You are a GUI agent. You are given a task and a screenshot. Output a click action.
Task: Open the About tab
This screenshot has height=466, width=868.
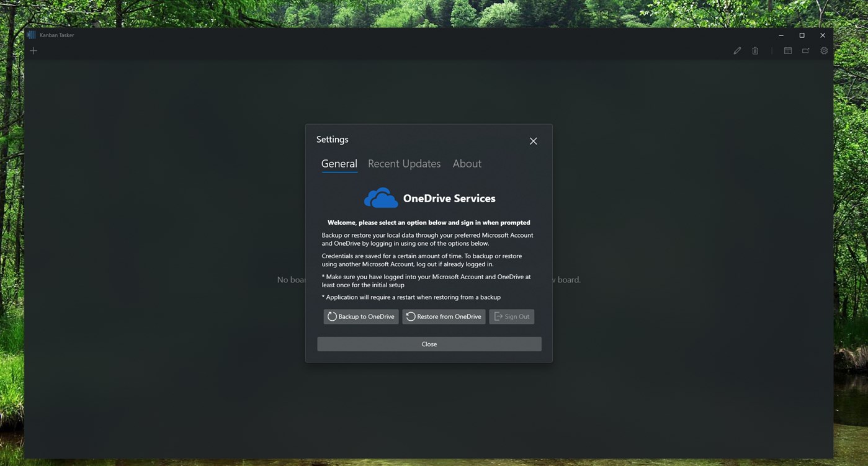click(467, 163)
